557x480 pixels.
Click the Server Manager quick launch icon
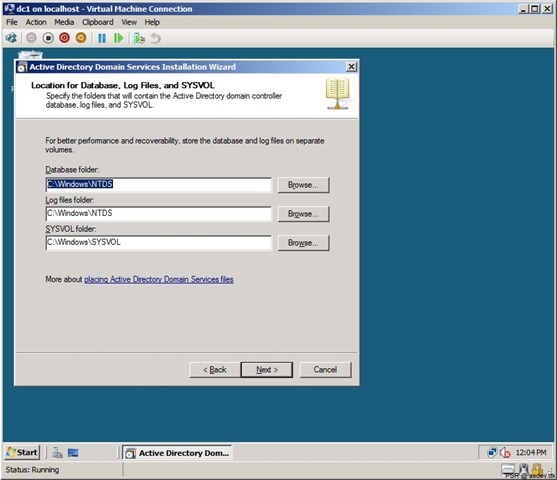click(x=57, y=453)
